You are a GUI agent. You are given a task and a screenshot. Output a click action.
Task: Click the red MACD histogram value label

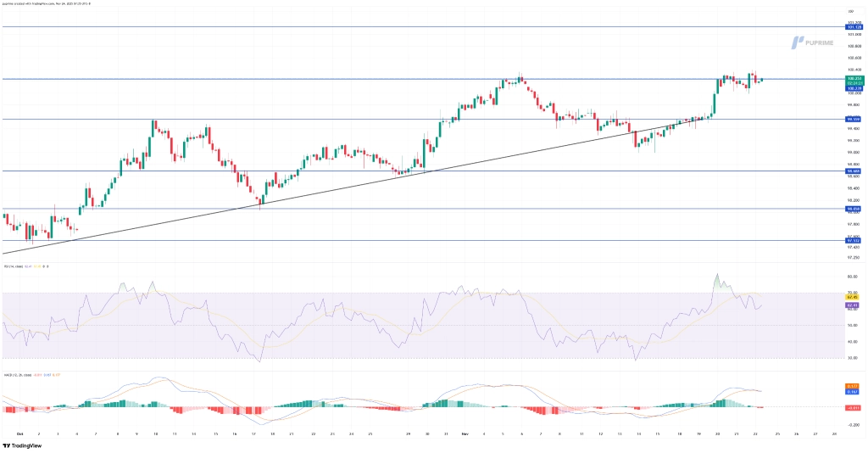point(854,407)
